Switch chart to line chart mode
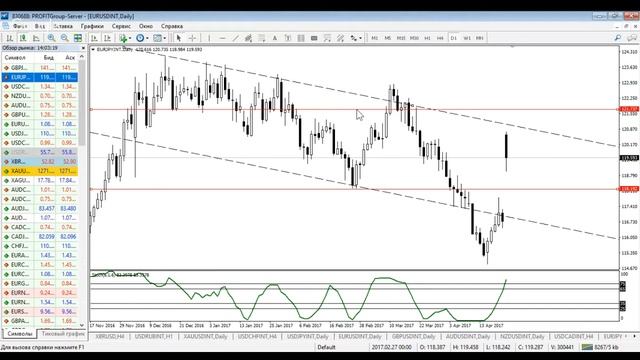Image resolution: width=640 pixels, height=360 pixels. (x=36, y=38)
